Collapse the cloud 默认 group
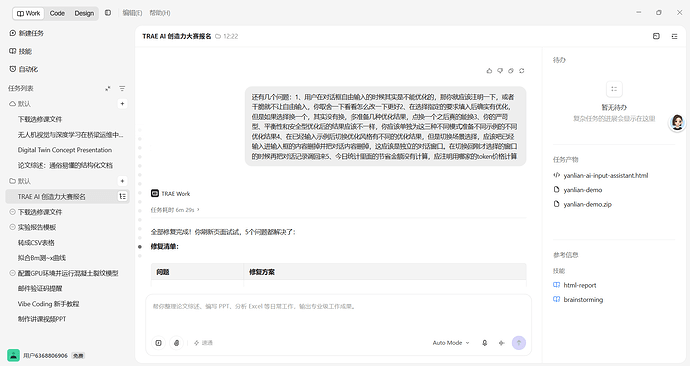690x366 pixels. pyautogui.click(x=20, y=104)
